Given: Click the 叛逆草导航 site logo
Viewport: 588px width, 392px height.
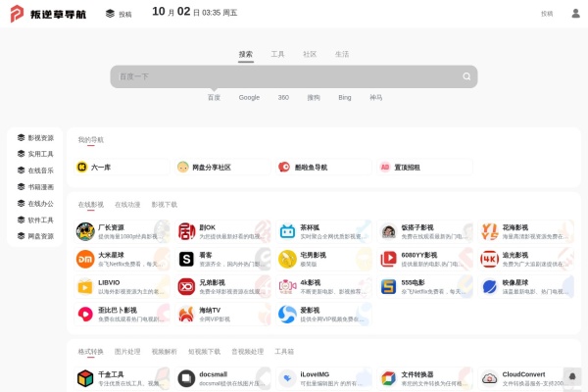Looking at the screenshot, I should point(48,14).
